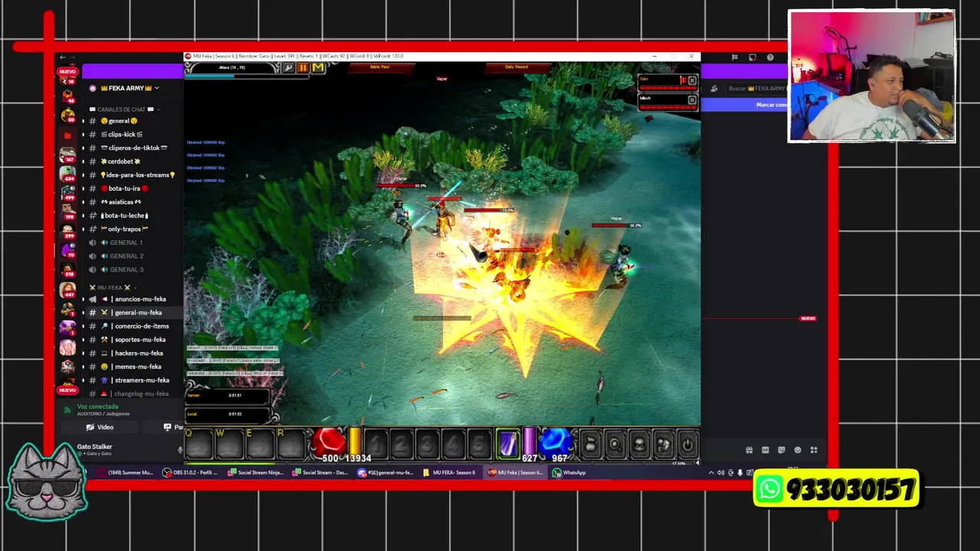Mute microphone next to Gato Stalker
This screenshot has height=551, width=980.
180,450
